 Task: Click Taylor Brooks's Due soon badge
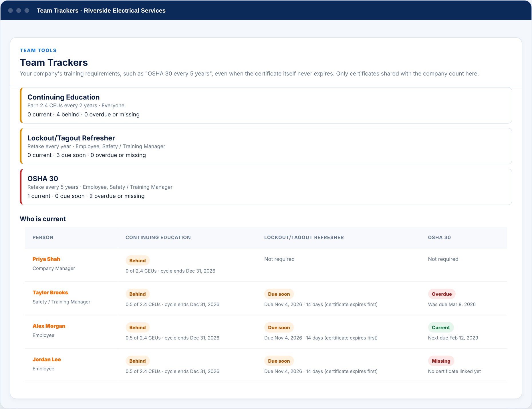point(279,294)
